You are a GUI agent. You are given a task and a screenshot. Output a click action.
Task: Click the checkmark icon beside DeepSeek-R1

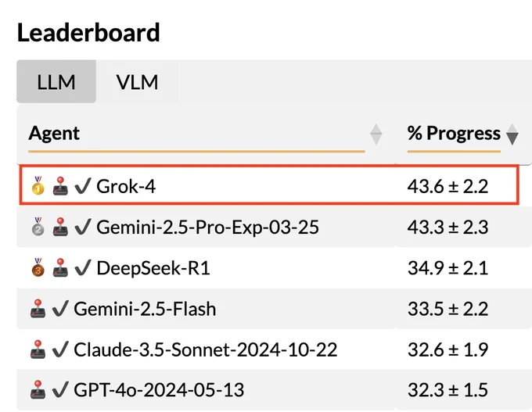[83, 267]
